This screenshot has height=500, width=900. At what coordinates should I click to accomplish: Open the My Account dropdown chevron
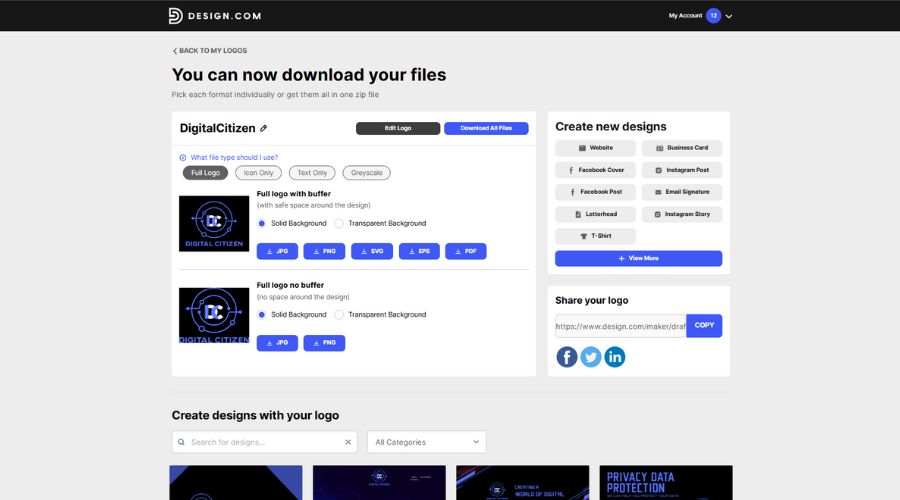(x=729, y=16)
